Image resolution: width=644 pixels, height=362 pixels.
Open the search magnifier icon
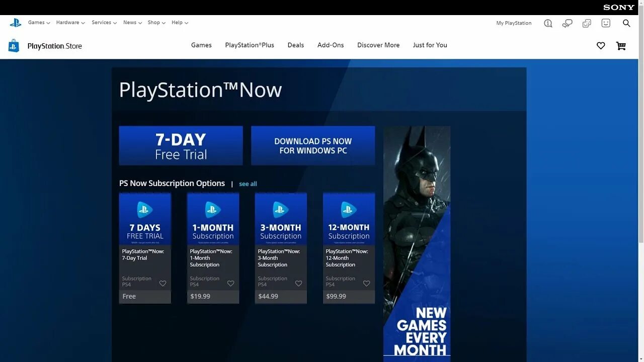pyautogui.click(x=626, y=23)
